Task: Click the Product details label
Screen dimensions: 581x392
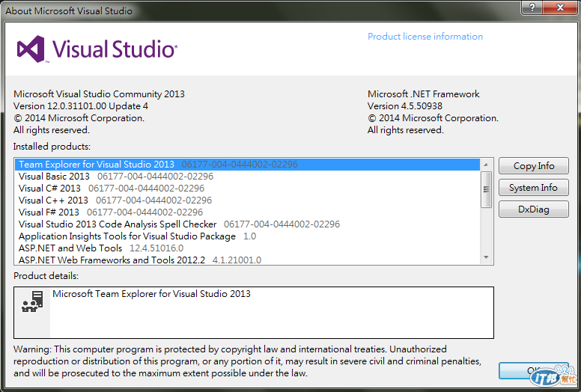Action: click(46, 276)
